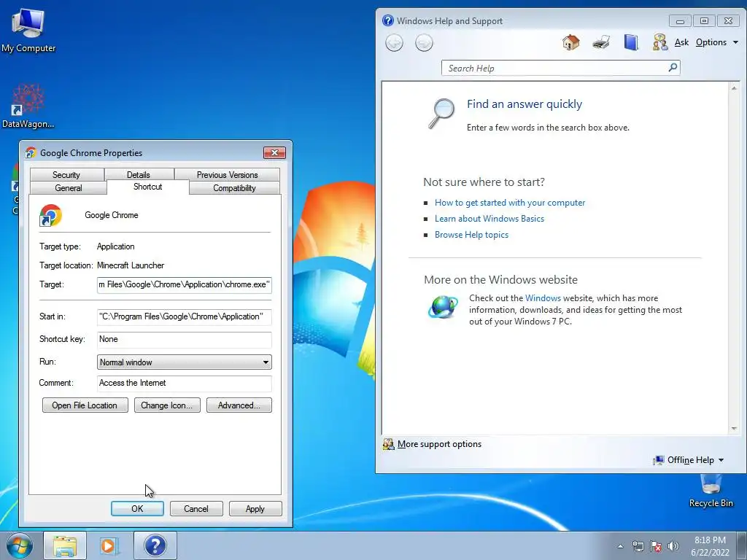Click the Advanced button
This screenshot has height=560, width=747.
coord(239,405)
